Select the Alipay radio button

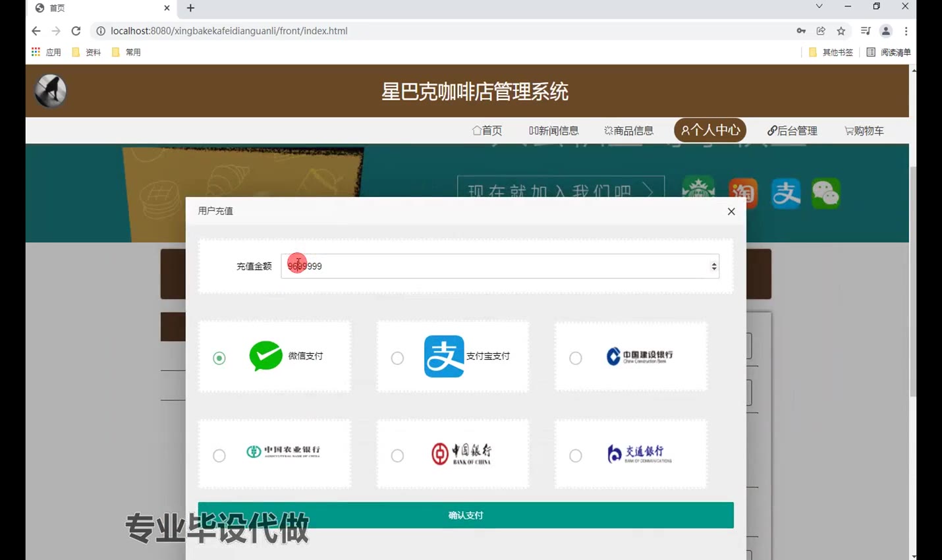[x=397, y=358]
